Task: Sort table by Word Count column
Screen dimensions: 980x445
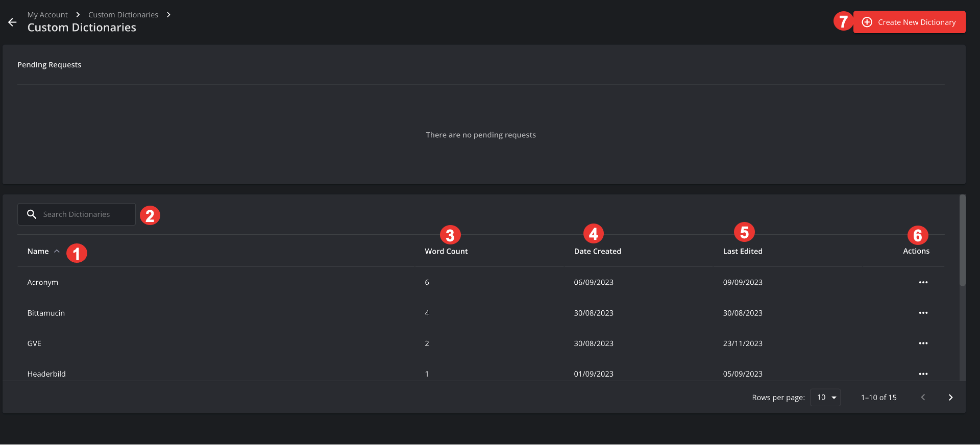Action: pos(446,251)
